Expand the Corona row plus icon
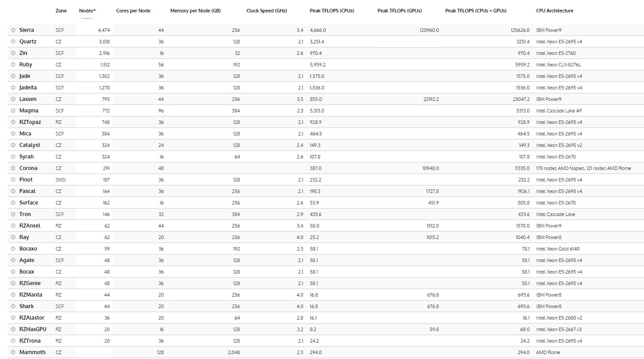 click(13, 168)
